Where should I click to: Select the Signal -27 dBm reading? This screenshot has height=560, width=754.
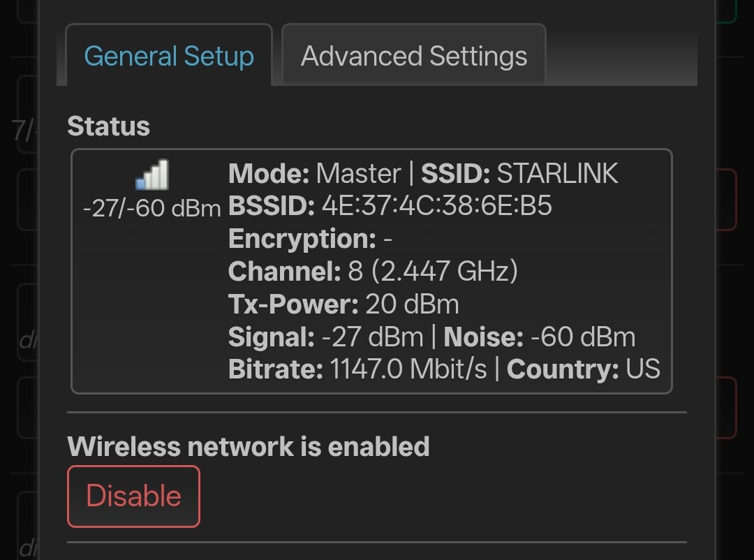326,337
